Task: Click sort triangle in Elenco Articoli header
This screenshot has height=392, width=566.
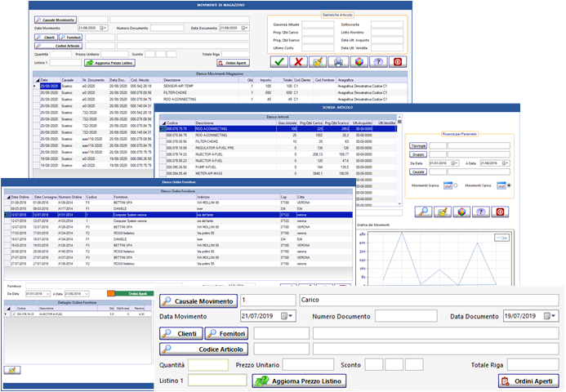Action: (x=163, y=123)
